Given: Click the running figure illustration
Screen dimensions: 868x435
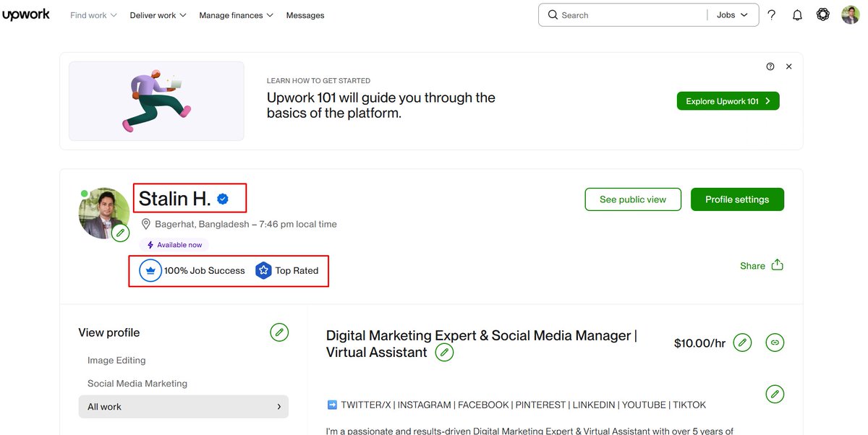Looking at the screenshot, I should [x=156, y=101].
